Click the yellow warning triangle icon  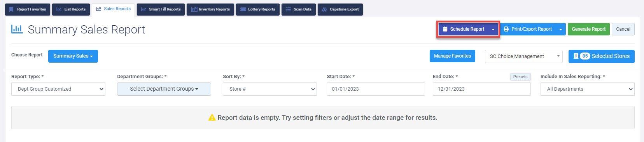212,117
